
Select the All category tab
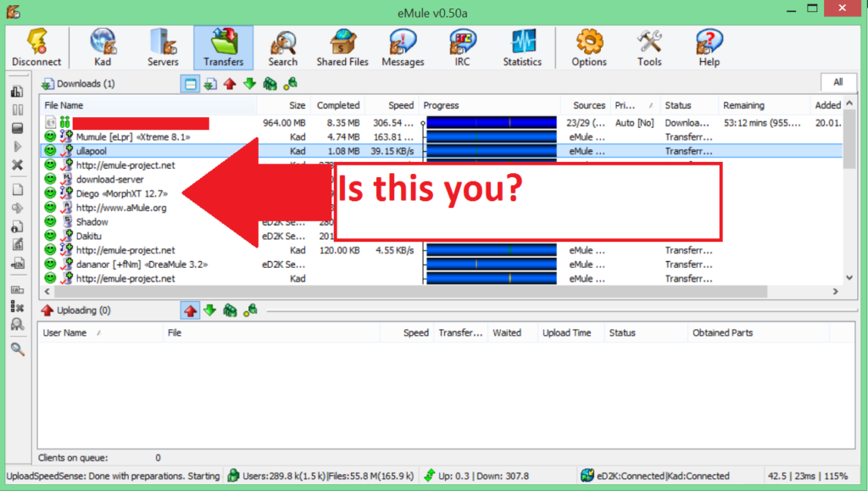(838, 82)
